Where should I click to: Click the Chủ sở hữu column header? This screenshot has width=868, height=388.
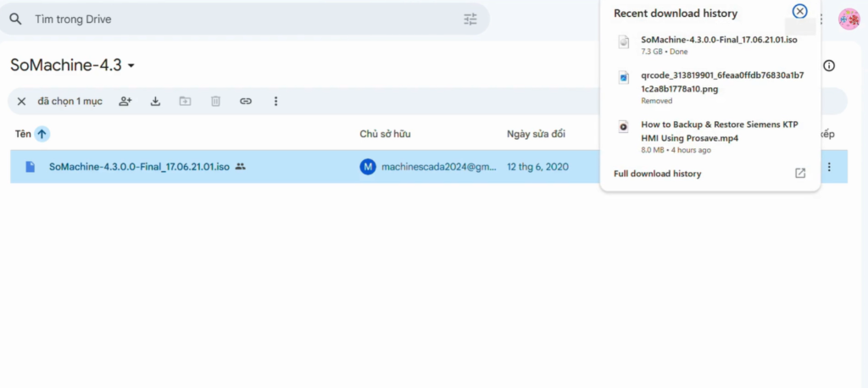[x=385, y=134]
